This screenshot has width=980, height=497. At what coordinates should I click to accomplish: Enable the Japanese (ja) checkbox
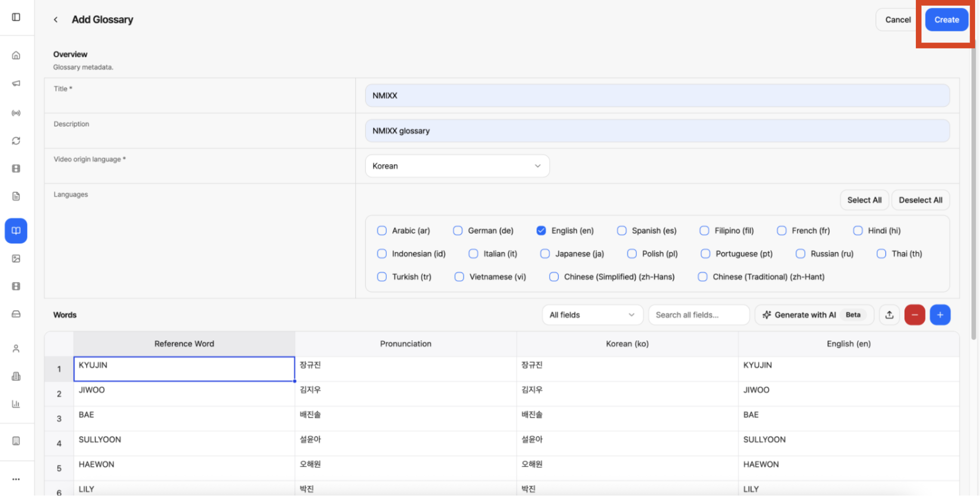click(x=545, y=253)
